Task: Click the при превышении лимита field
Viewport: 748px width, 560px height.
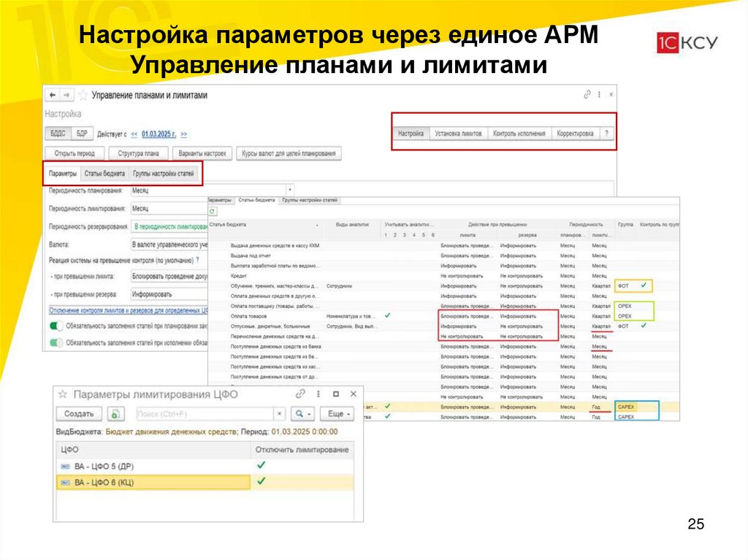Action: pyautogui.click(x=169, y=276)
